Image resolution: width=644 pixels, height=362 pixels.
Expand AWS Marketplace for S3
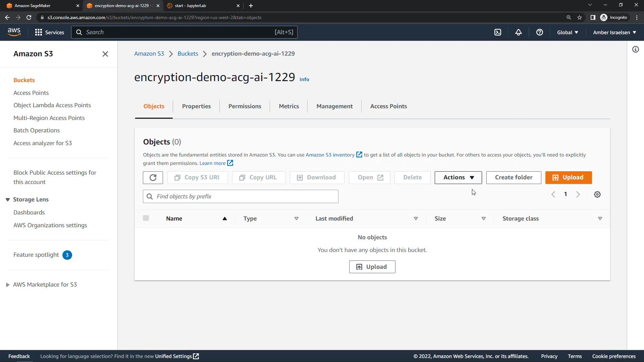point(8,285)
